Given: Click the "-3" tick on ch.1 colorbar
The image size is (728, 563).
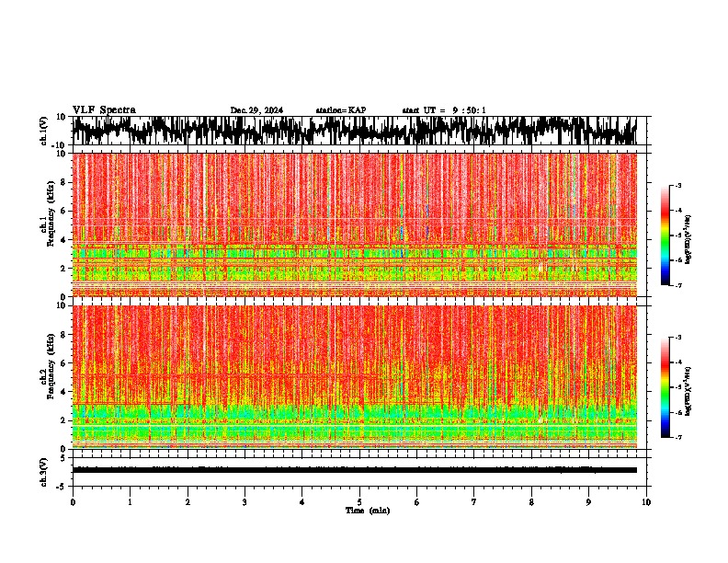Looking at the screenshot, I should (678, 185).
